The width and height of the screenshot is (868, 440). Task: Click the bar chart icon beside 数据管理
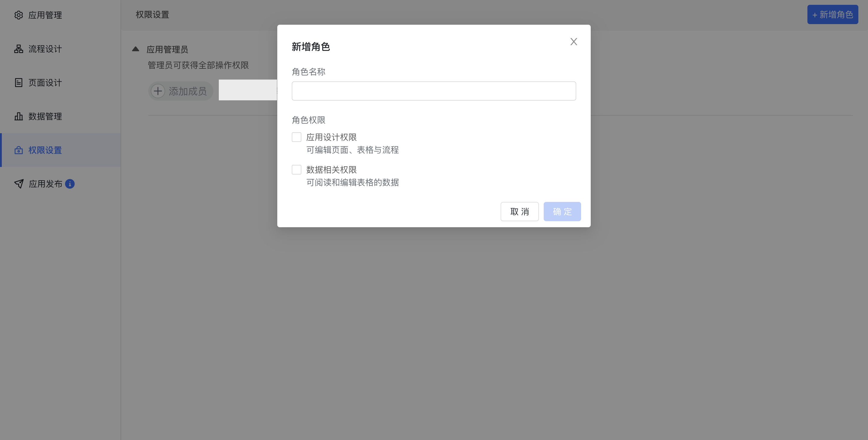pos(18,116)
